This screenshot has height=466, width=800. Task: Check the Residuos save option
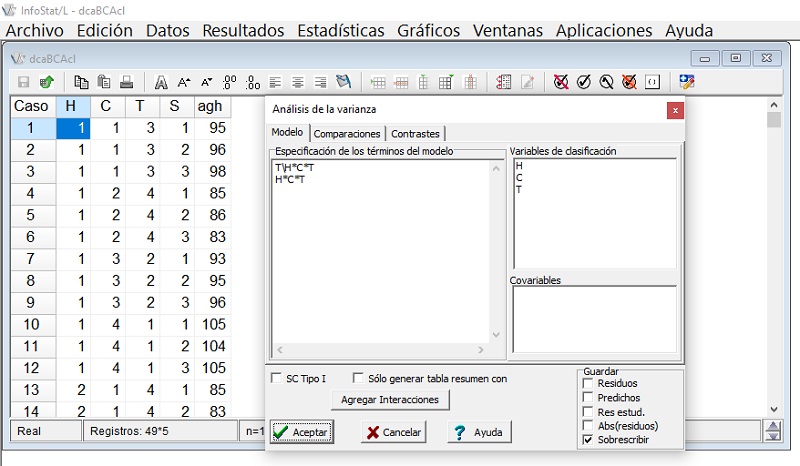tap(588, 383)
